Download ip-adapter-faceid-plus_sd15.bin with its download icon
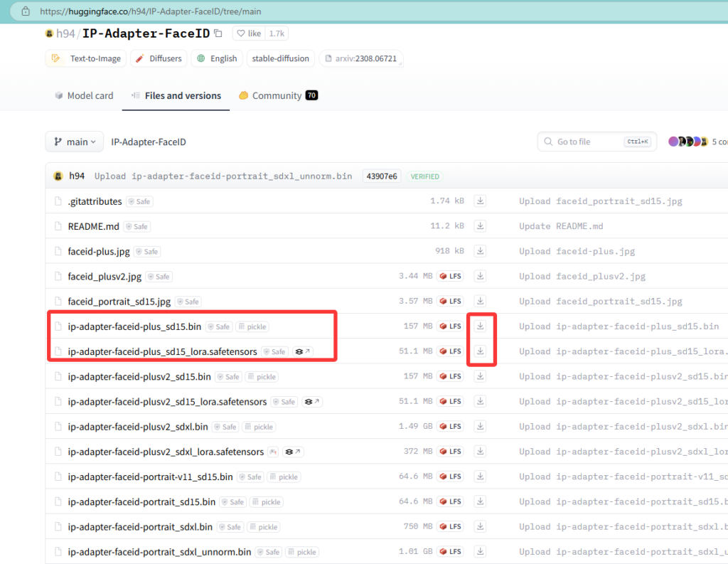Image resolution: width=728 pixels, height=564 pixels. (480, 326)
